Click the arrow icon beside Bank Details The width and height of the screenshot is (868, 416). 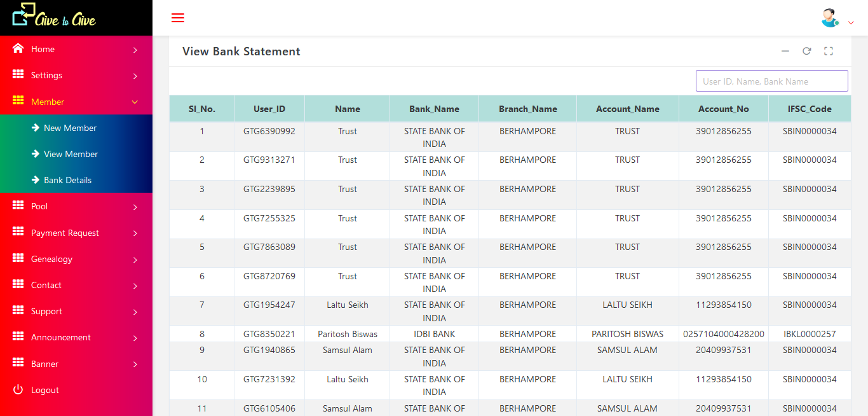click(x=36, y=180)
